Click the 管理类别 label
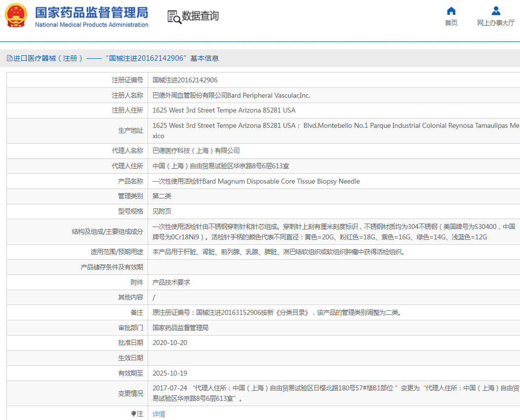The width and height of the screenshot is (520, 420). [x=131, y=196]
